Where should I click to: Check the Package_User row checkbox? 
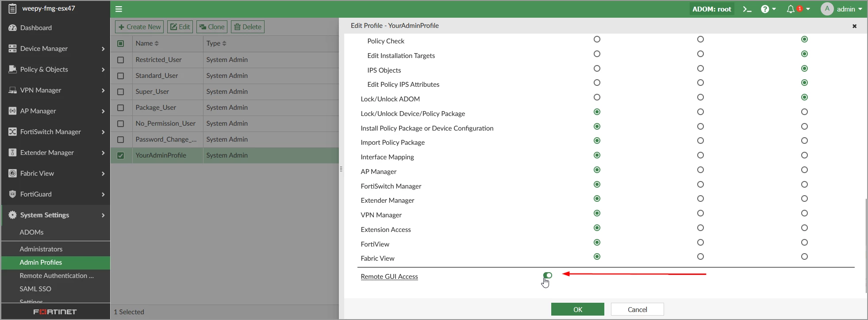(x=120, y=108)
